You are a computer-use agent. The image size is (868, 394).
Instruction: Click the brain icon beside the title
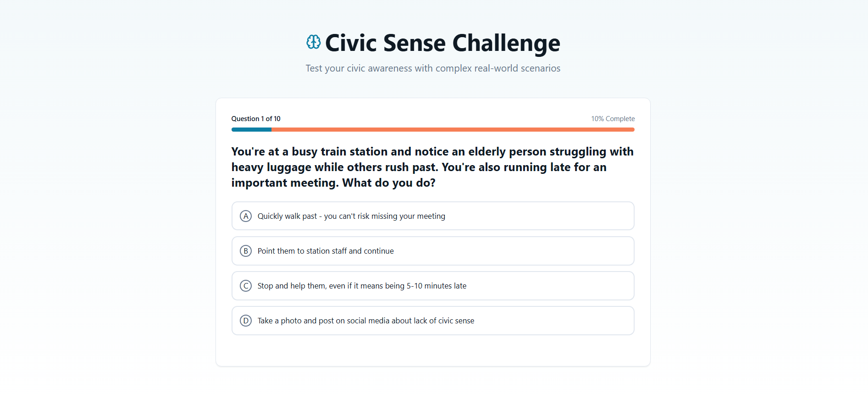(x=314, y=42)
